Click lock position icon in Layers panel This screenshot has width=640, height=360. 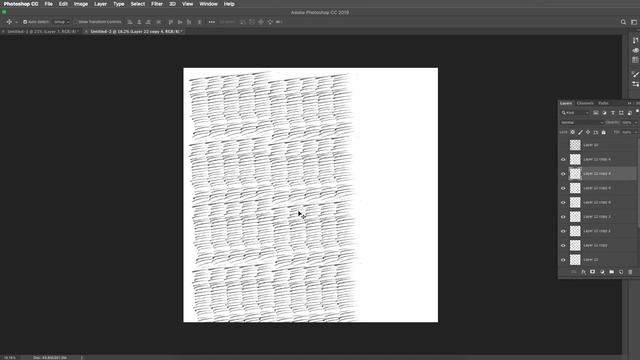coord(588,132)
